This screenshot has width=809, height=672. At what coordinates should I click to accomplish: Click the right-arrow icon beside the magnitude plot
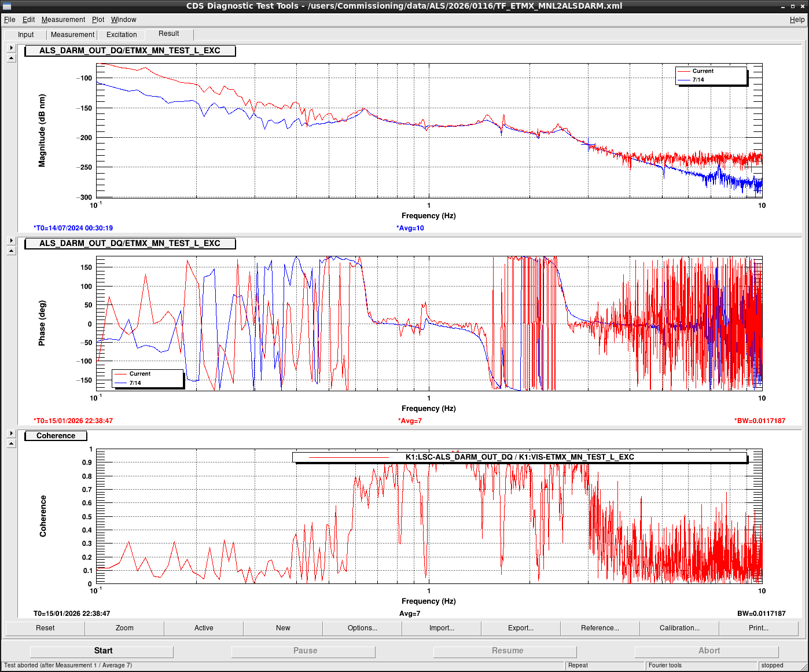pos(11,48)
